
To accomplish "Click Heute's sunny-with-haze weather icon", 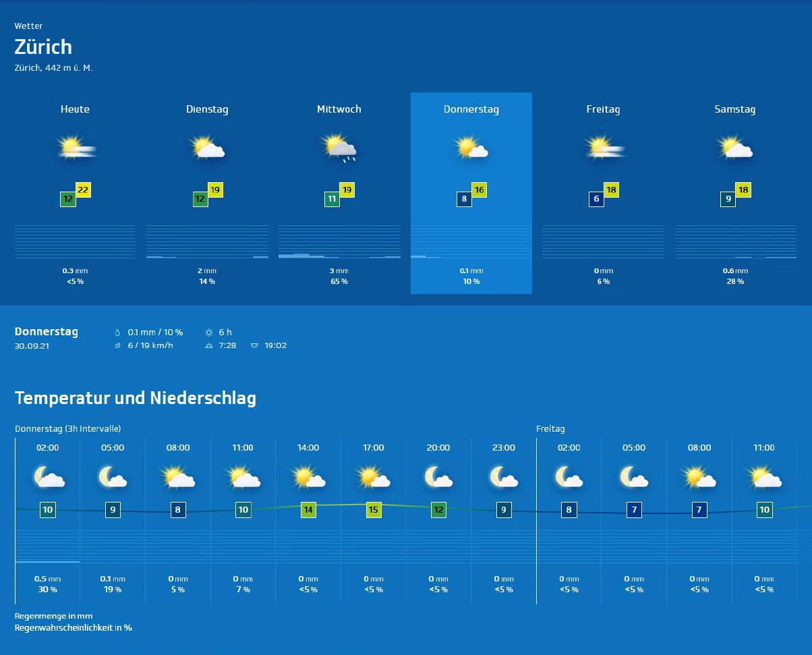I will tap(77, 148).
